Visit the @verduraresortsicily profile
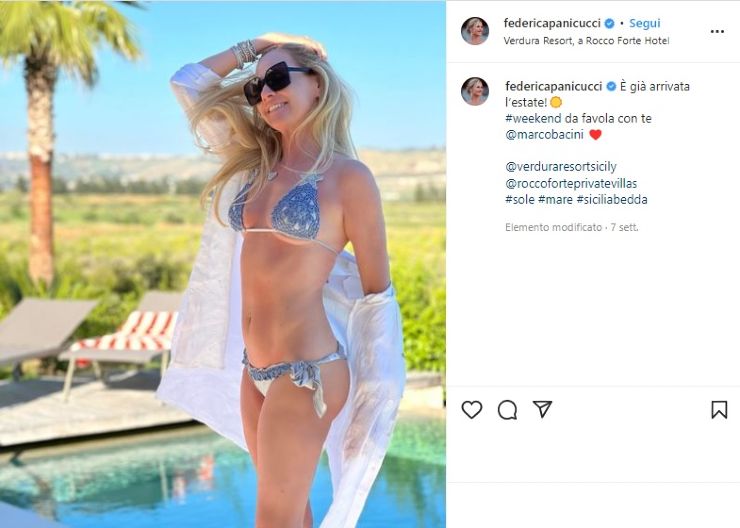This screenshot has height=528, width=740. click(x=561, y=167)
